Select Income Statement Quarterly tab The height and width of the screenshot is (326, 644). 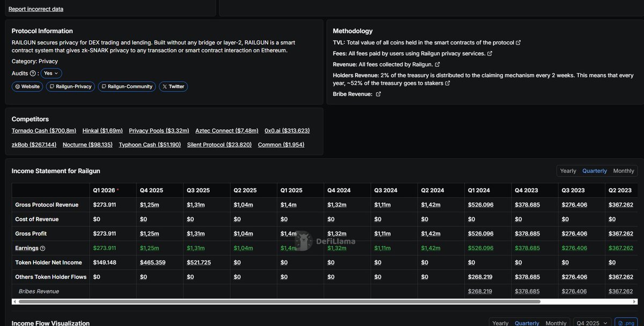[595, 171]
